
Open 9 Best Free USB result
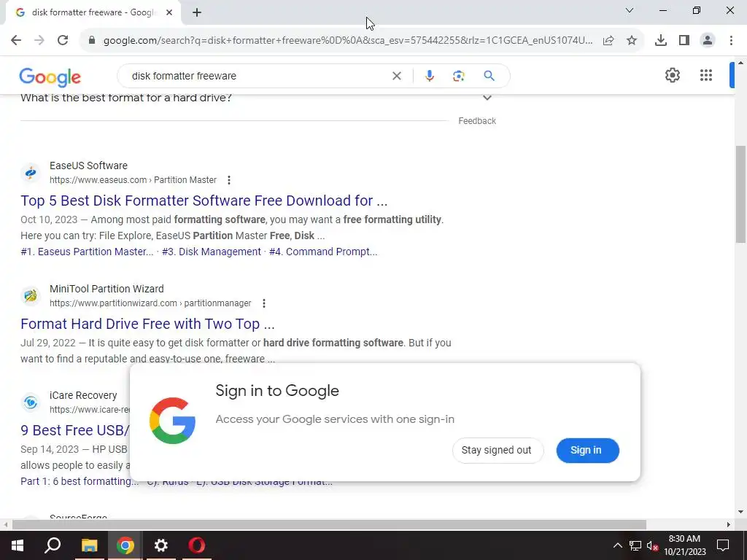point(75,430)
